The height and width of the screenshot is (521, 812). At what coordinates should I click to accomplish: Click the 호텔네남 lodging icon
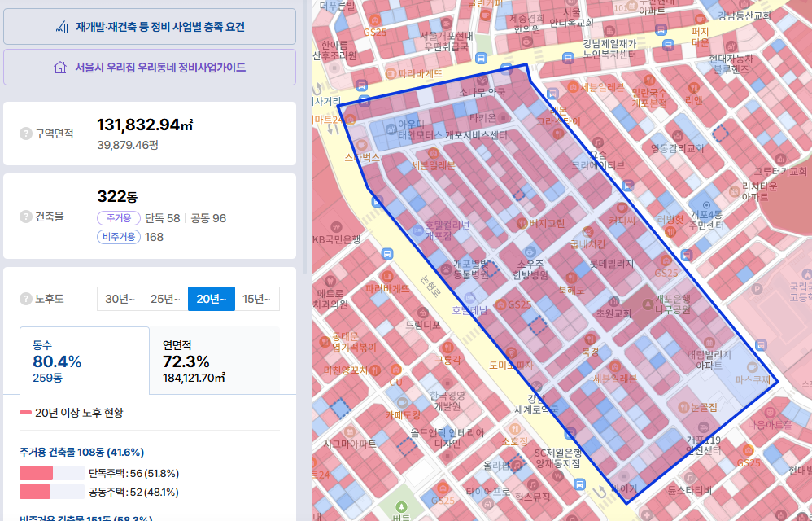click(x=469, y=298)
